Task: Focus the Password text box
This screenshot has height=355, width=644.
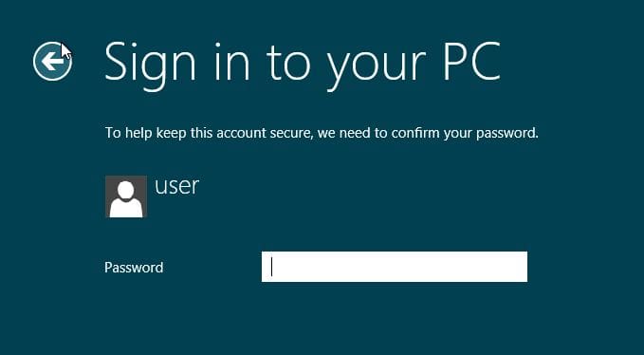Action: tap(395, 267)
